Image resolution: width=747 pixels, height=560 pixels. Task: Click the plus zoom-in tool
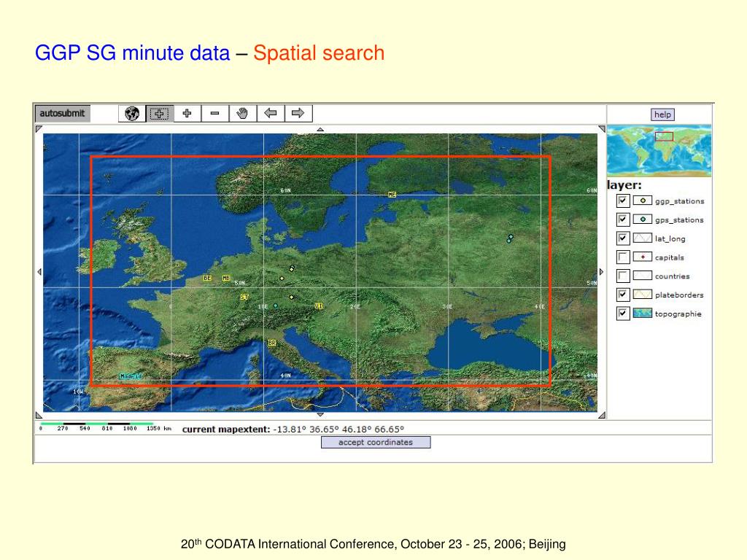187,113
